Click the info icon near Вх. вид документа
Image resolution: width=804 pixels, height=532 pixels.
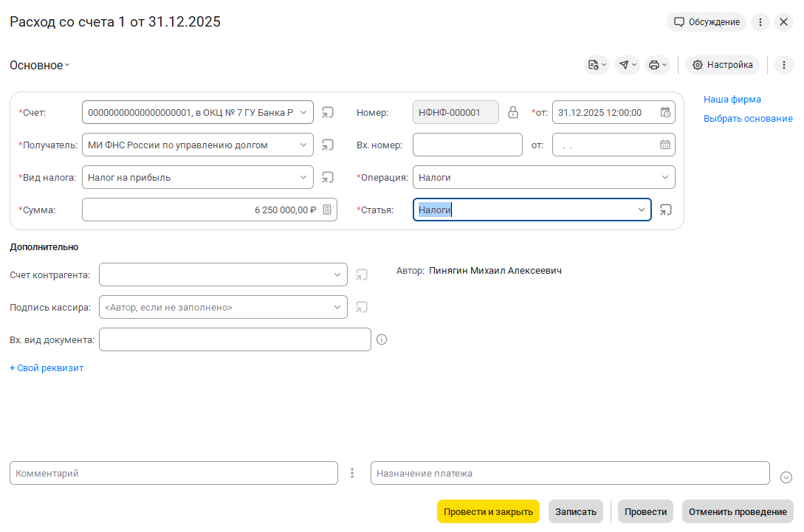point(382,339)
